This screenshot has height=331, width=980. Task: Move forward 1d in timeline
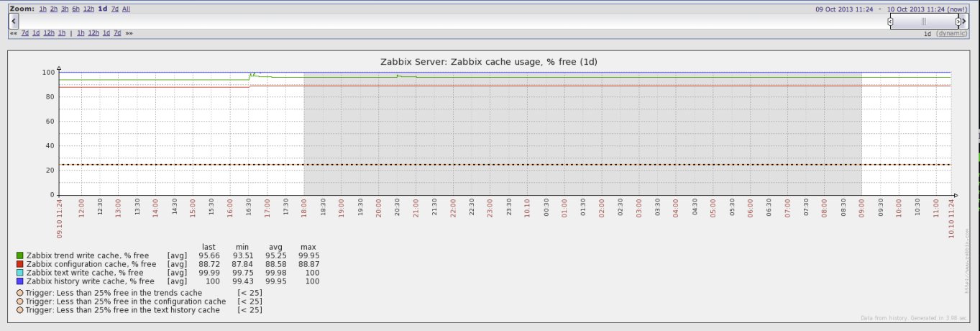pyautogui.click(x=106, y=33)
